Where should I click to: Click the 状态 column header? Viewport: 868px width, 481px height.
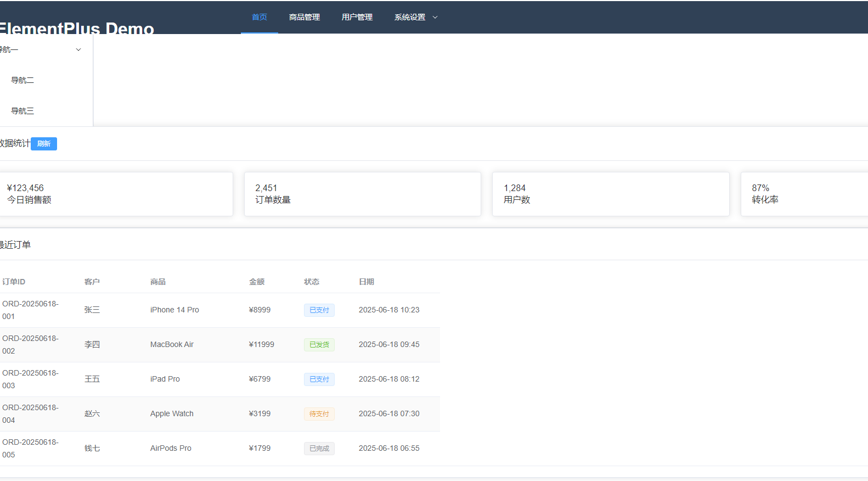point(312,282)
